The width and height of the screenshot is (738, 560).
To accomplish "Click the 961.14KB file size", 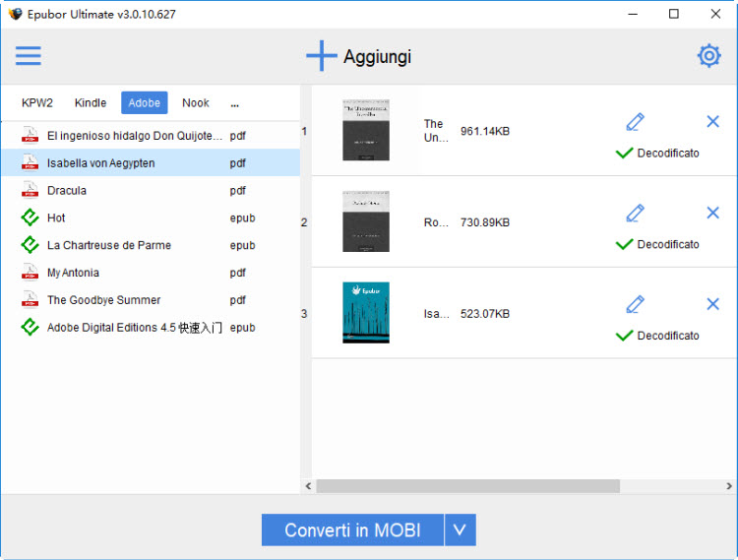I will tap(485, 131).
